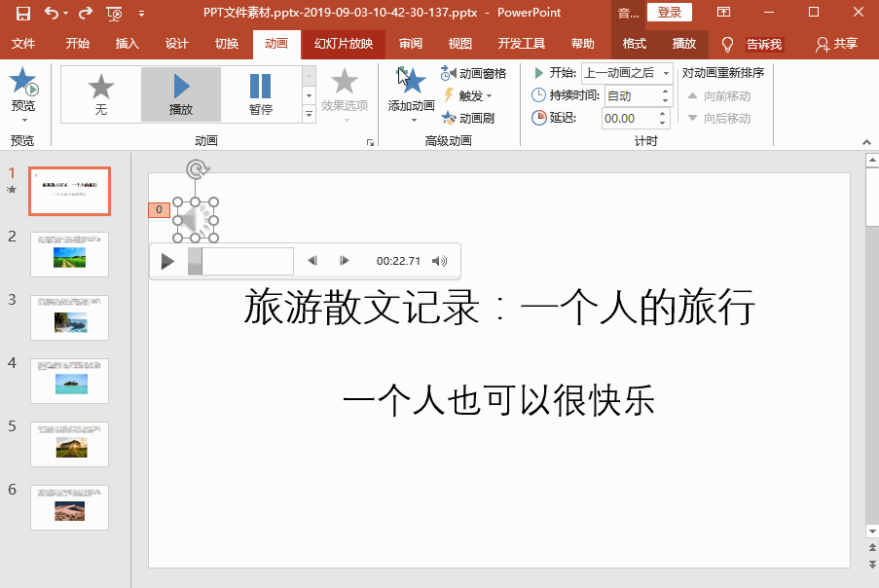Open the Start timing dropdown
Viewport: 879px width, 588px height.
pos(627,73)
